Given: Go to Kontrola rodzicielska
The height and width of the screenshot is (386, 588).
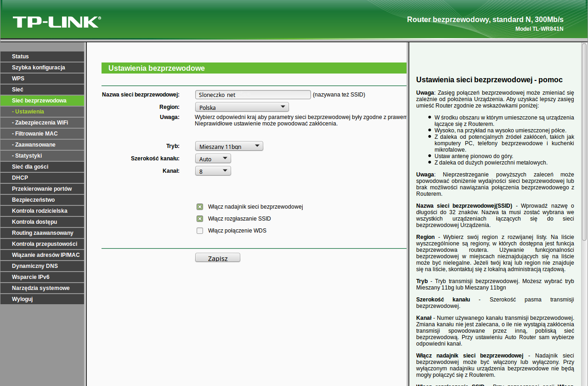Looking at the screenshot, I should 42,211.
